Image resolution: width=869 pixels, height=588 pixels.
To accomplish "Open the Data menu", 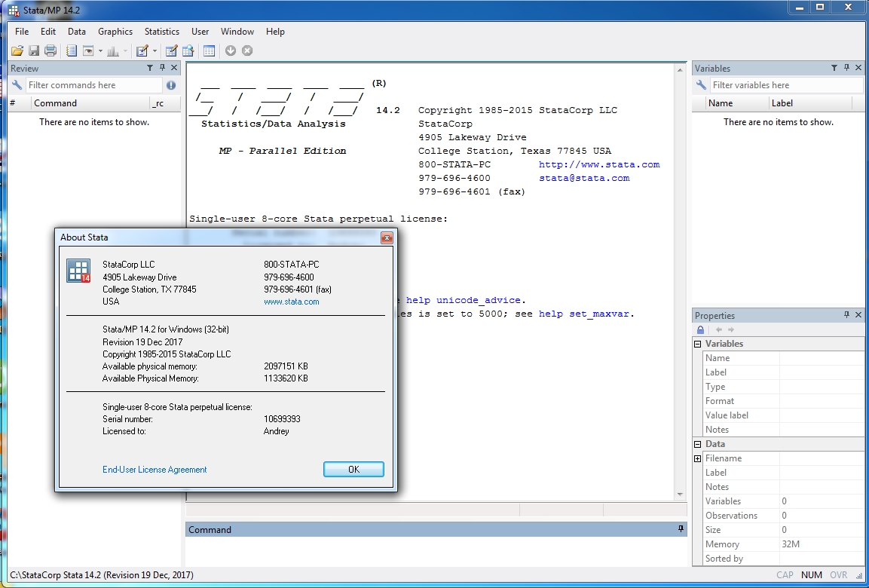I will (76, 32).
